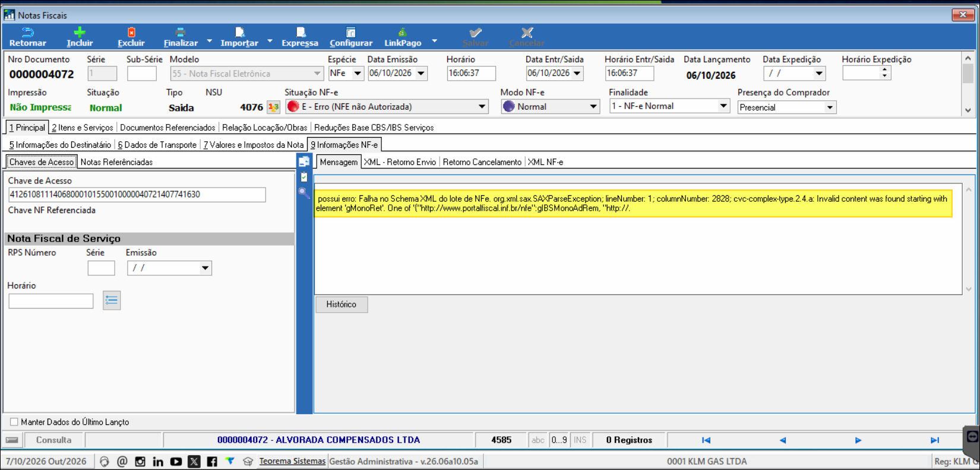Expand the Situação NF-e dropdown
The height and width of the screenshot is (470, 980).
(482, 107)
